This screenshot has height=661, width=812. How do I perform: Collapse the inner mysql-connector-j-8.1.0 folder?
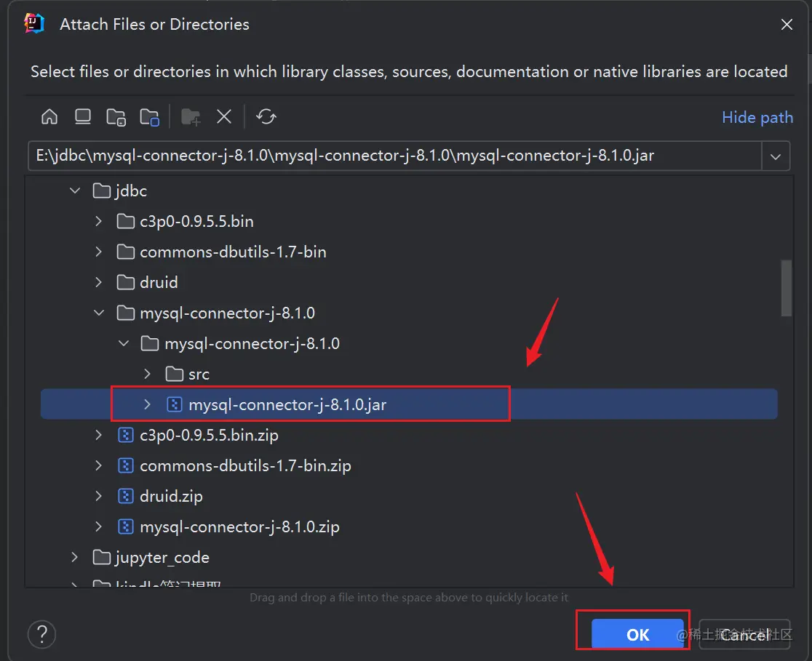point(123,343)
